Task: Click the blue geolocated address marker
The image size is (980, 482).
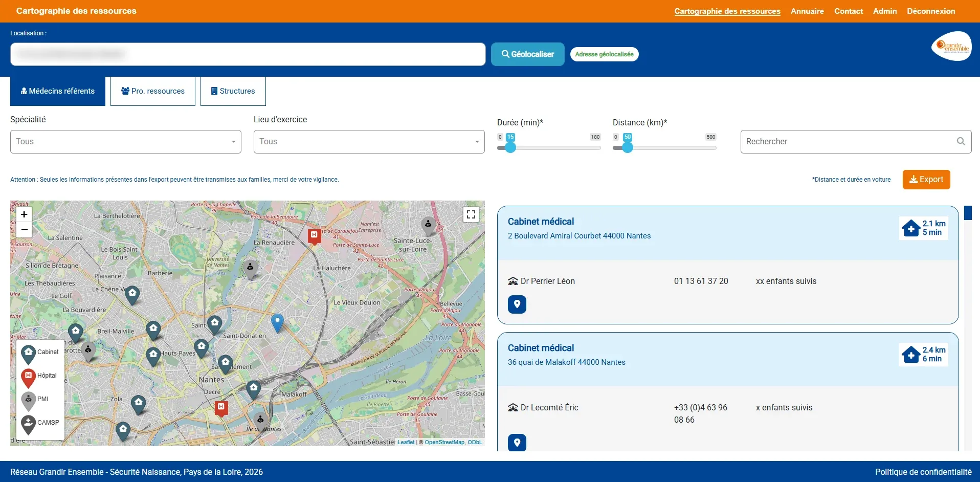Action: [x=277, y=323]
